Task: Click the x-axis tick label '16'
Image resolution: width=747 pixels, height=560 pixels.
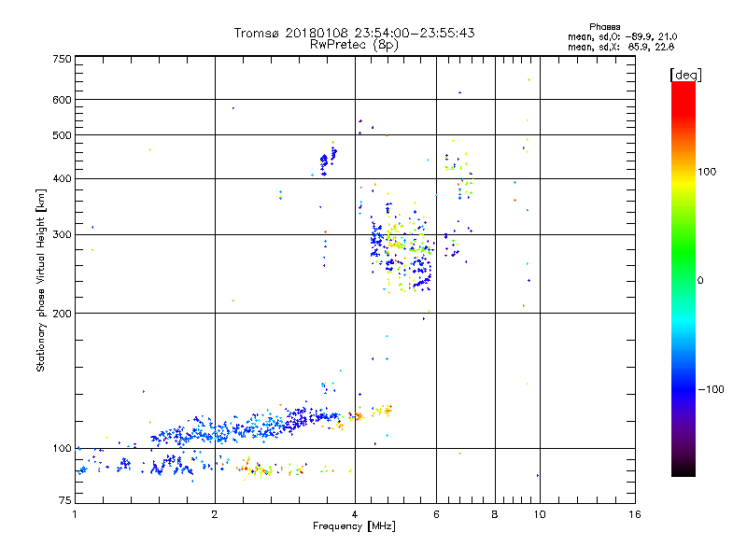Action: pos(635,514)
